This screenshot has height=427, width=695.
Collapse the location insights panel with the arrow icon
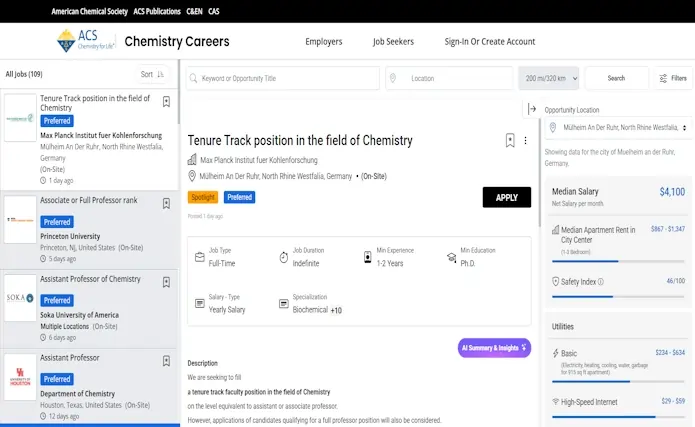(532, 109)
